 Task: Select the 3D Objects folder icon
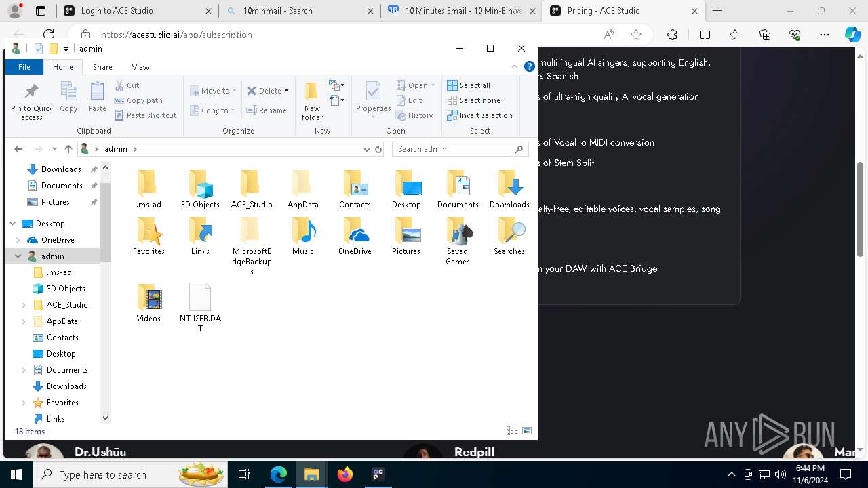click(x=200, y=183)
